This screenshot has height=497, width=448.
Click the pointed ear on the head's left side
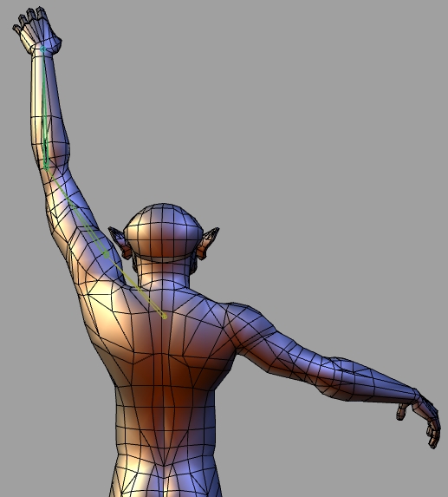point(120,243)
